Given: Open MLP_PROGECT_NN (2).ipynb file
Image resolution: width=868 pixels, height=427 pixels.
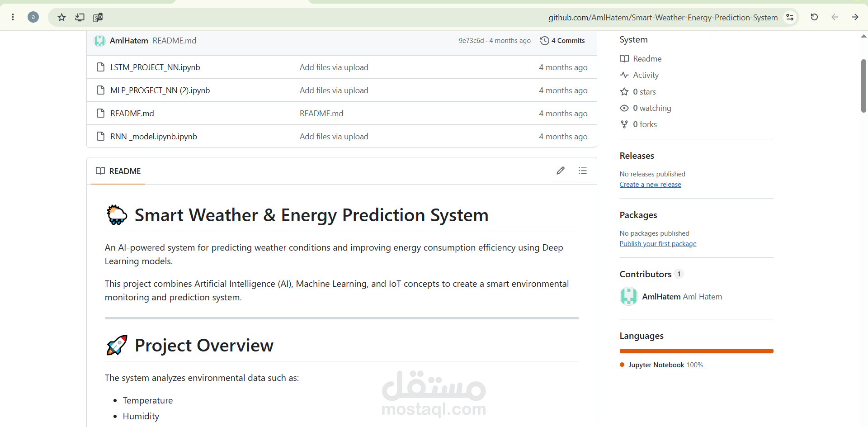Looking at the screenshot, I should pyautogui.click(x=160, y=90).
